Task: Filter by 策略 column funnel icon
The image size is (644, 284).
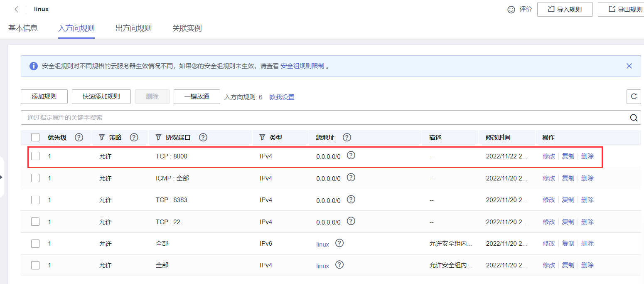Action: [x=102, y=137]
